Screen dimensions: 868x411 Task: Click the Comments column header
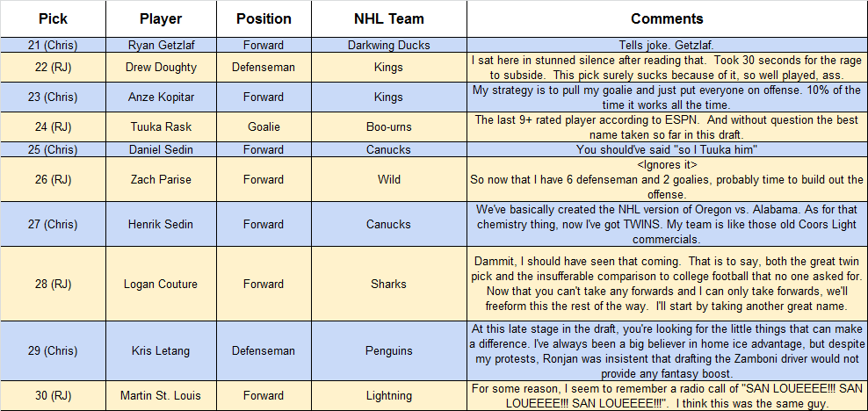667,18
